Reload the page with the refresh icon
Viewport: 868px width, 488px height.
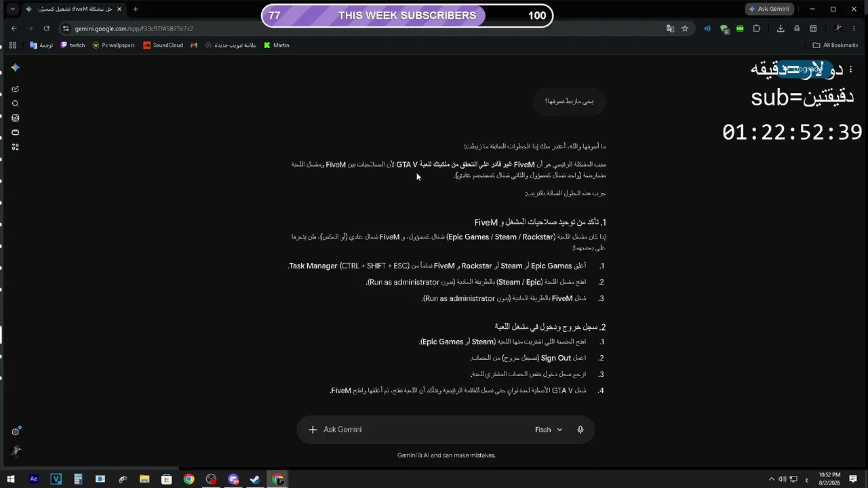(x=46, y=28)
